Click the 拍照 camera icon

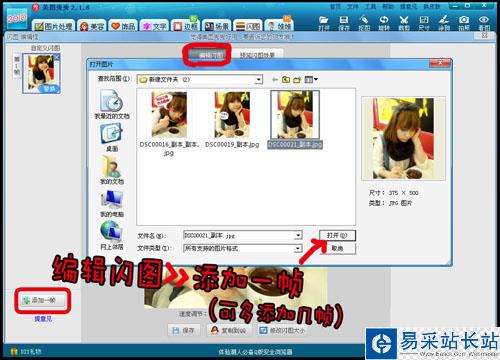point(464,23)
